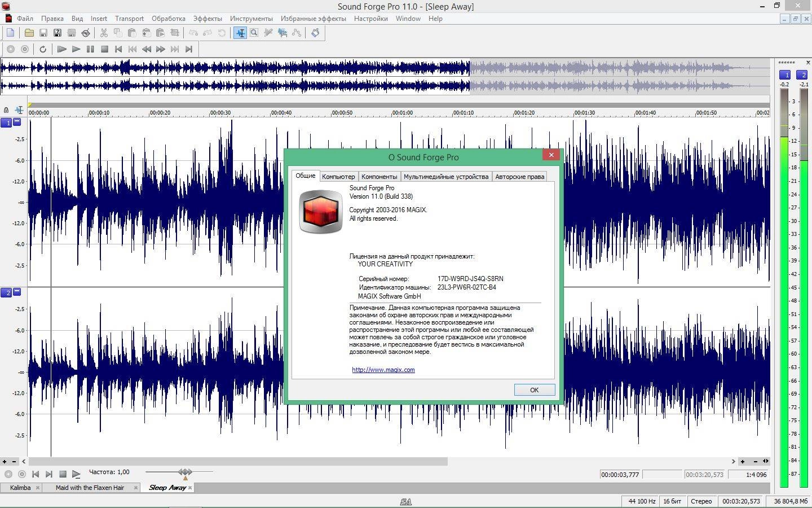Close the Kalimba tab
The image size is (812, 508).
38,488
